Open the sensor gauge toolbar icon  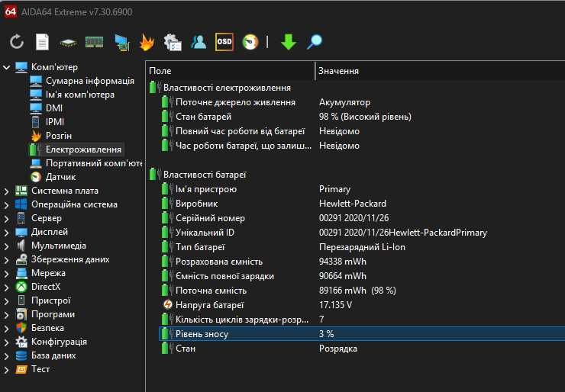pyautogui.click(x=250, y=42)
